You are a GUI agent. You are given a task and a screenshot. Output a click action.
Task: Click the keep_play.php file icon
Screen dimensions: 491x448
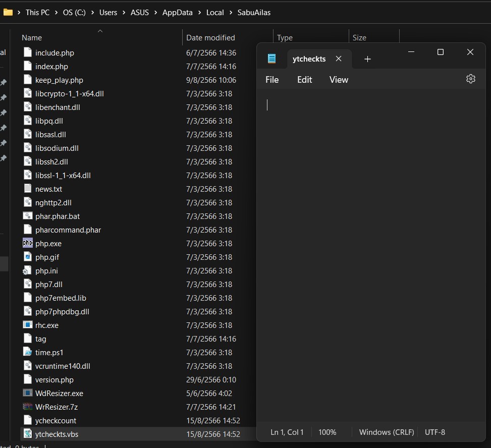pos(28,80)
